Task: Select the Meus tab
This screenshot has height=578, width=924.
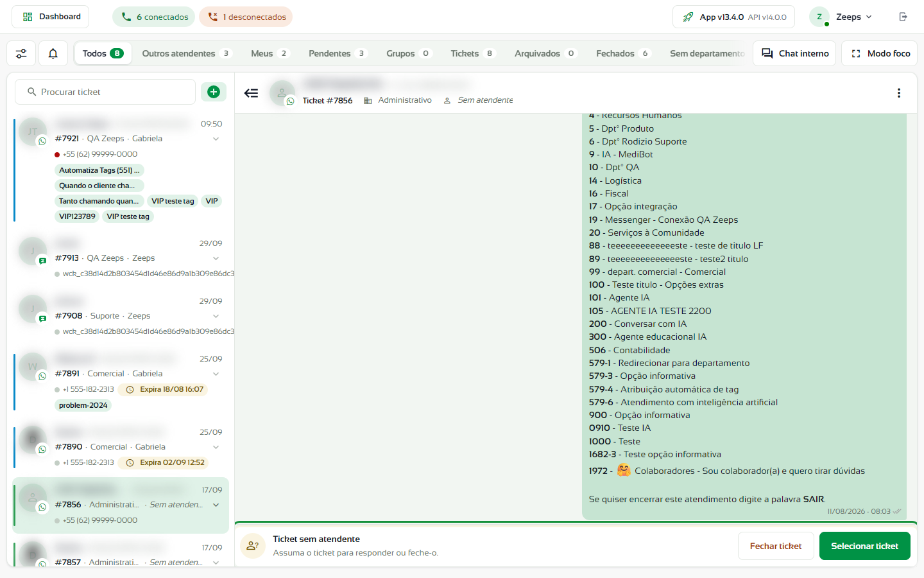Action: tap(269, 54)
